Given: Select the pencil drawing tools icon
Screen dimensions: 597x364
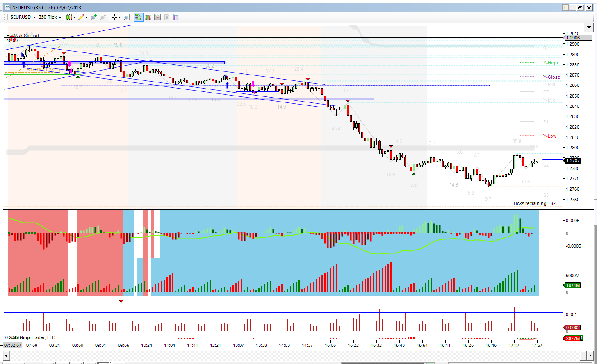Looking at the screenshot, I should [x=82, y=17].
